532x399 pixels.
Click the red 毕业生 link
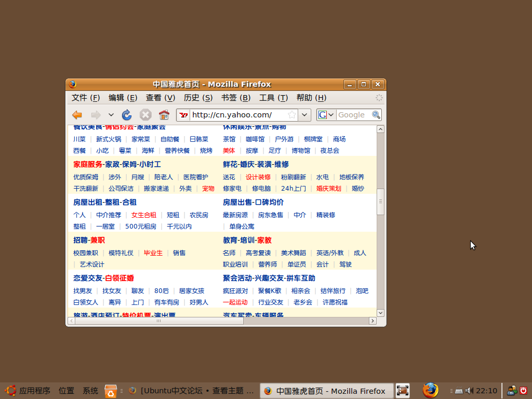153,253
